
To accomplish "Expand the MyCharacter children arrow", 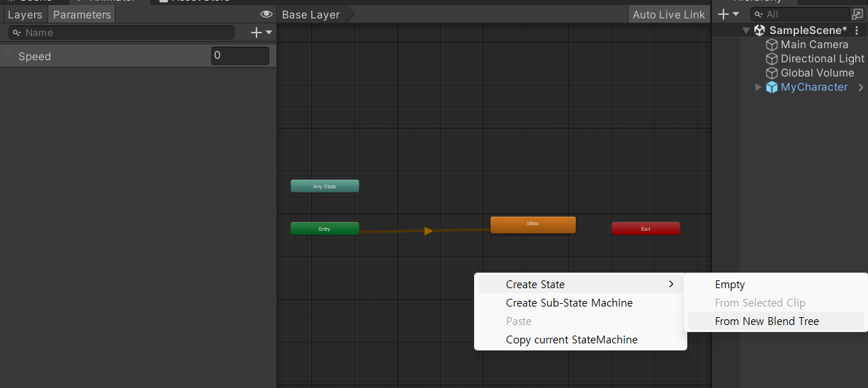I will (x=758, y=87).
